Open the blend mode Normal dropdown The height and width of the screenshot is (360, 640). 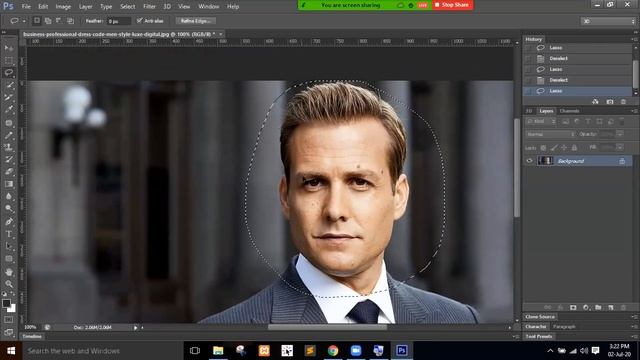click(550, 134)
